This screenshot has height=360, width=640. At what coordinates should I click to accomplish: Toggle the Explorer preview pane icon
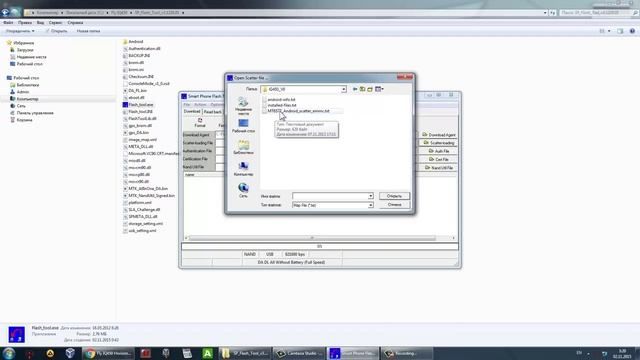click(620, 31)
